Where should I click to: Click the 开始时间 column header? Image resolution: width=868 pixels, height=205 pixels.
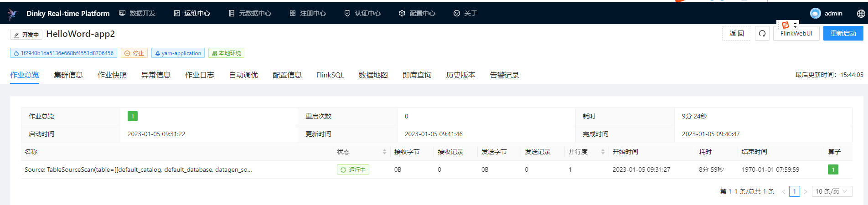(x=625, y=152)
